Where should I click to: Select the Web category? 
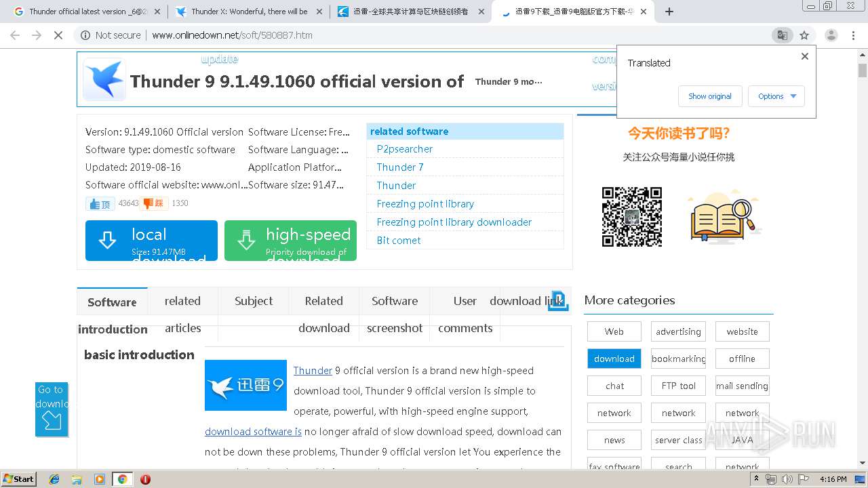(x=614, y=331)
